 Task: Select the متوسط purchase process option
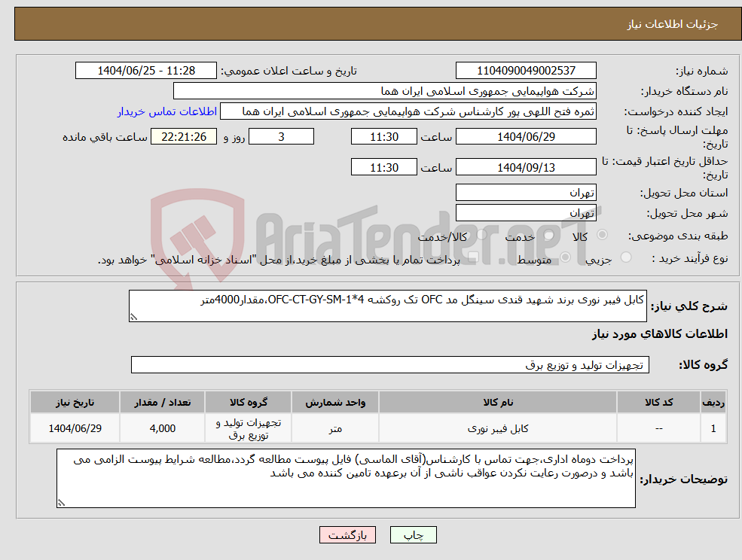pyautogui.click(x=565, y=256)
